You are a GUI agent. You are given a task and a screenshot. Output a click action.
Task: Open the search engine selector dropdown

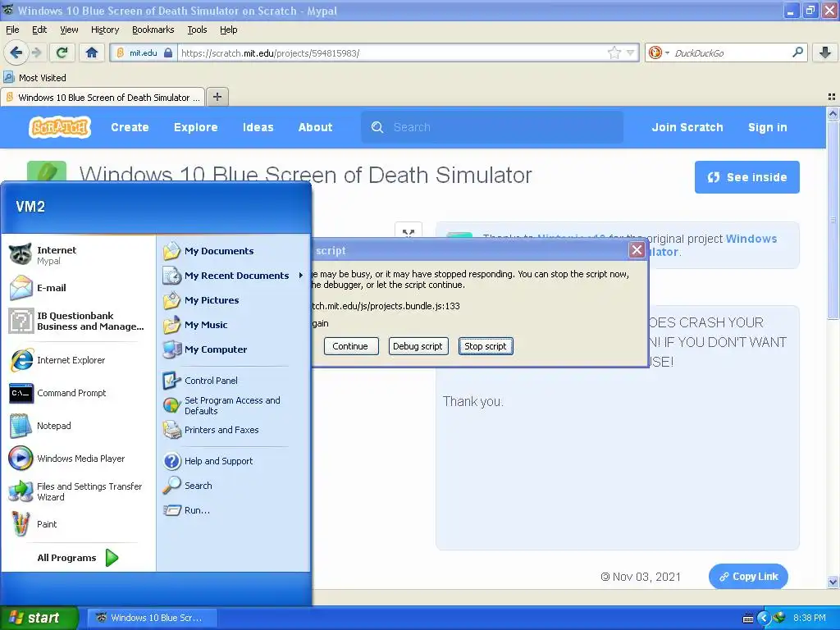tap(659, 52)
